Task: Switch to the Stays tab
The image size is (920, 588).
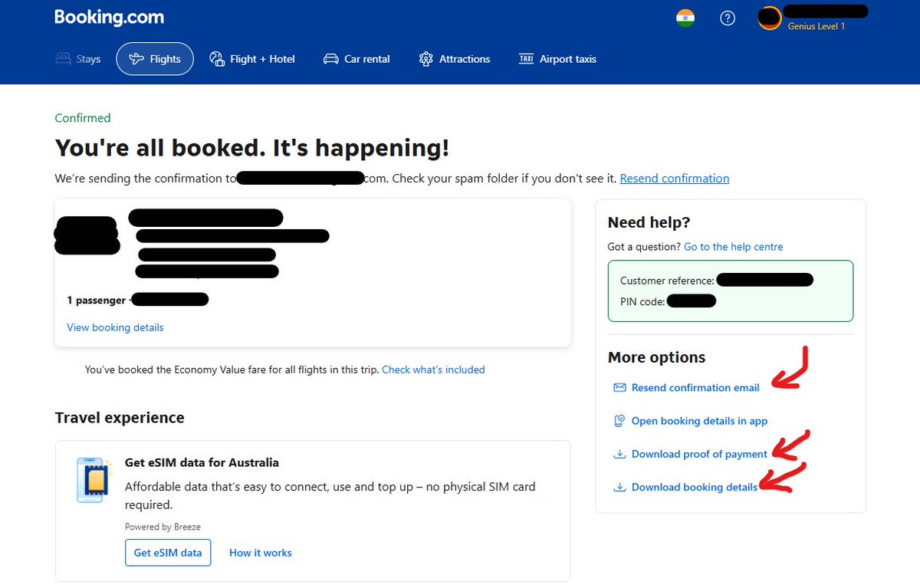Action: tap(78, 59)
